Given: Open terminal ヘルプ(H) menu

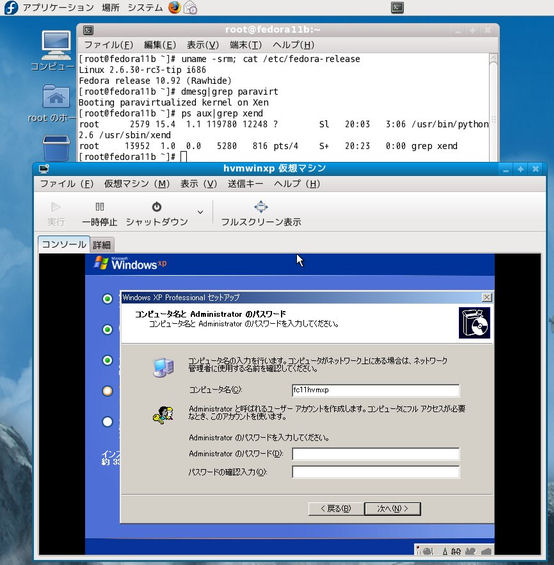Looking at the screenshot, I should pos(293,45).
